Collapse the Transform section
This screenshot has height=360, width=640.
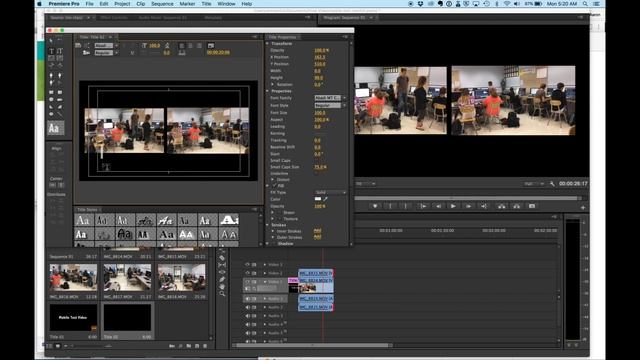tap(268, 43)
